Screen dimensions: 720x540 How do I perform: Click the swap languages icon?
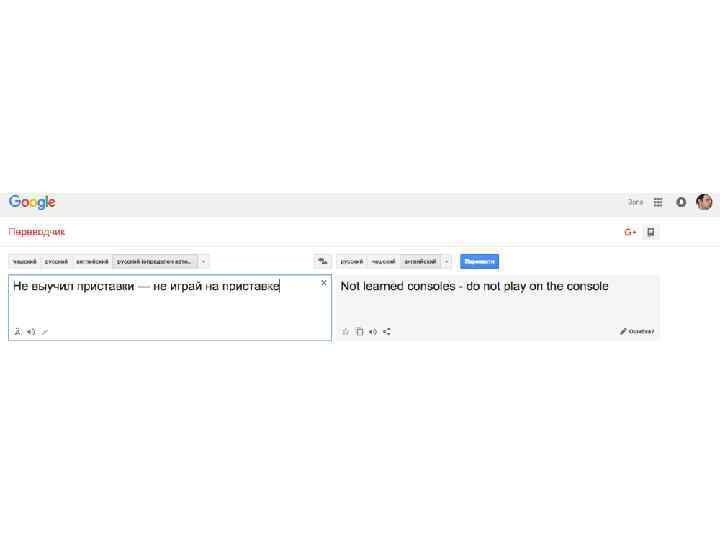pos(322,262)
